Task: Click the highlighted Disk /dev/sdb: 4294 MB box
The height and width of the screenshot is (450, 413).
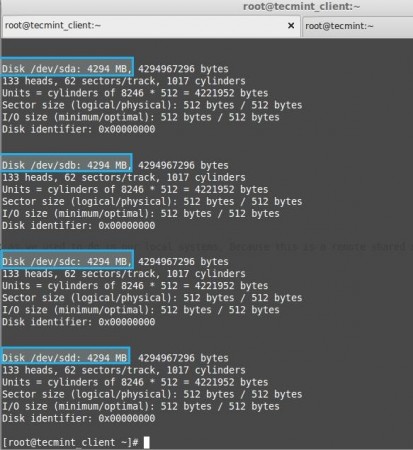Action: point(66,163)
